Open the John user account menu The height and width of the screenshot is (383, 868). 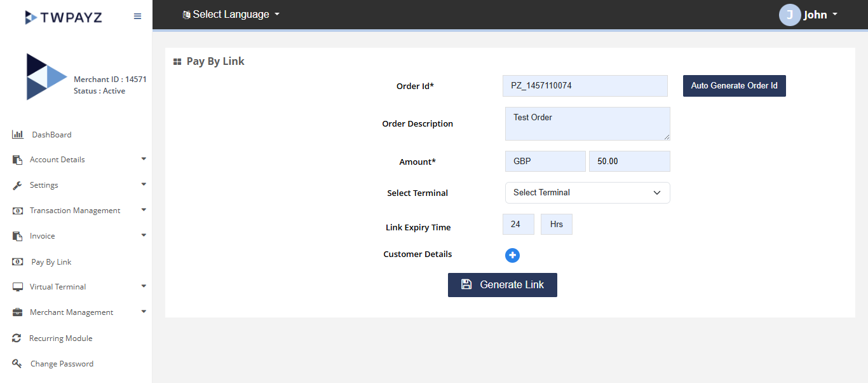[809, 15]
